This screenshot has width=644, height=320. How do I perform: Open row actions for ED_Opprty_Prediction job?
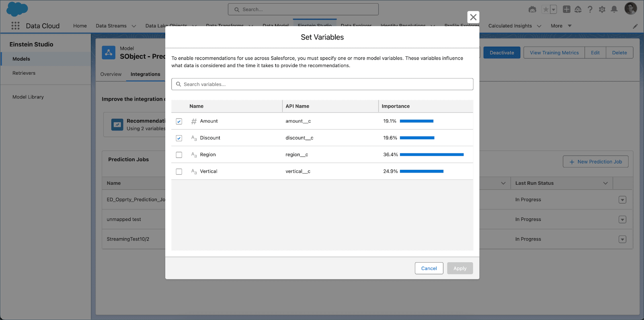622,200
